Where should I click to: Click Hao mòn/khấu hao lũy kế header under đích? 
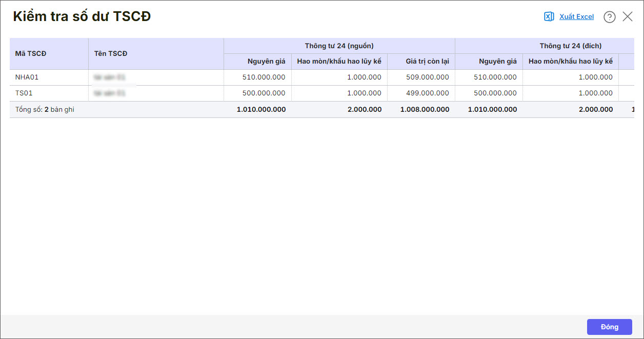point(570,62)
